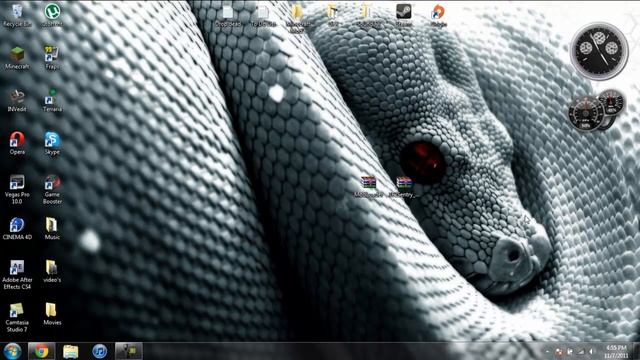The width and height of the screenshot is (640, 360).
Task: Launch Vegas Pro 10.0 shortcut
Action: point(17,189)
